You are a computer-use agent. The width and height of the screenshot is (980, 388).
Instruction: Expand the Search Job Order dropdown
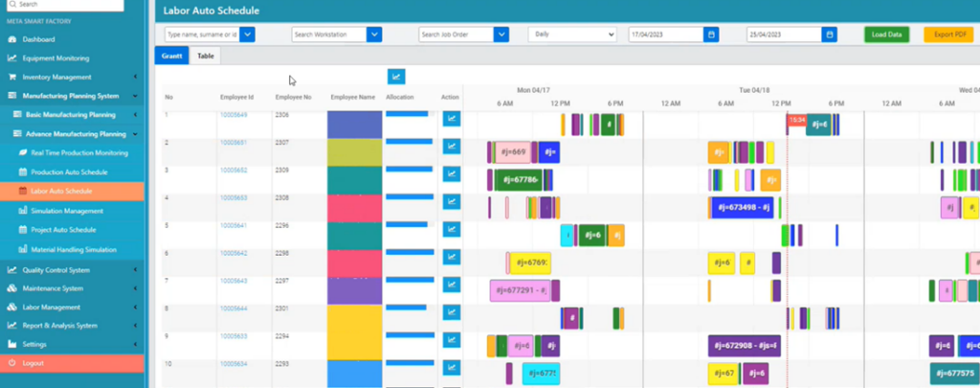pyautogui.click(x=501, y=34)
